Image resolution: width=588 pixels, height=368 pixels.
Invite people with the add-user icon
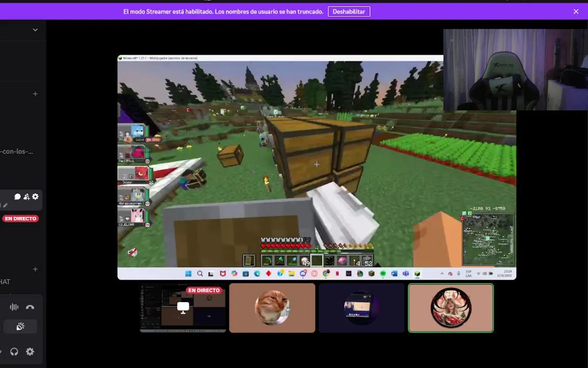click(x=26, y=196)
